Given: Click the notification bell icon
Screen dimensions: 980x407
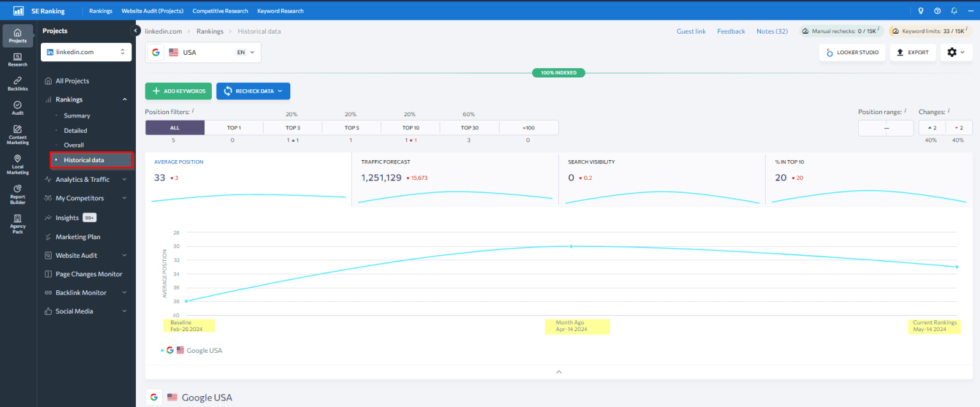Looking at the screenshot, I should click(954, 11).
